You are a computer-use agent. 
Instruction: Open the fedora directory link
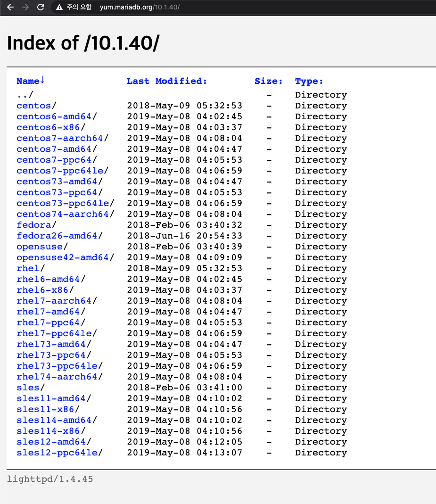34,225
